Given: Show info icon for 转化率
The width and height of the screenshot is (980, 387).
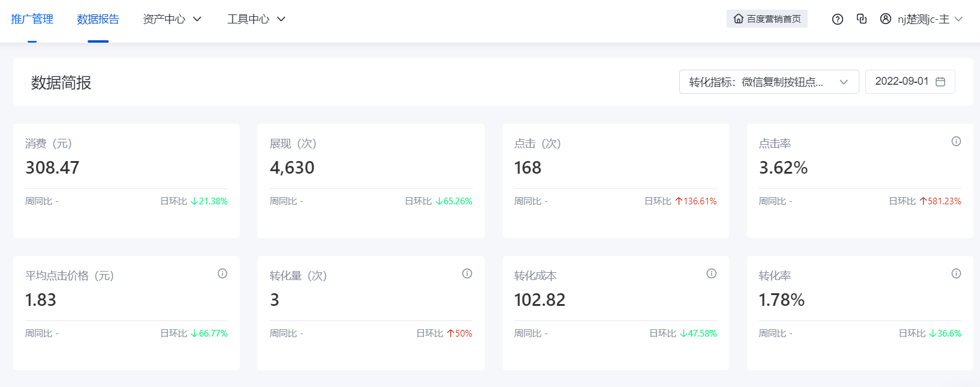Looking at the screenshot, I should [956, 273].
